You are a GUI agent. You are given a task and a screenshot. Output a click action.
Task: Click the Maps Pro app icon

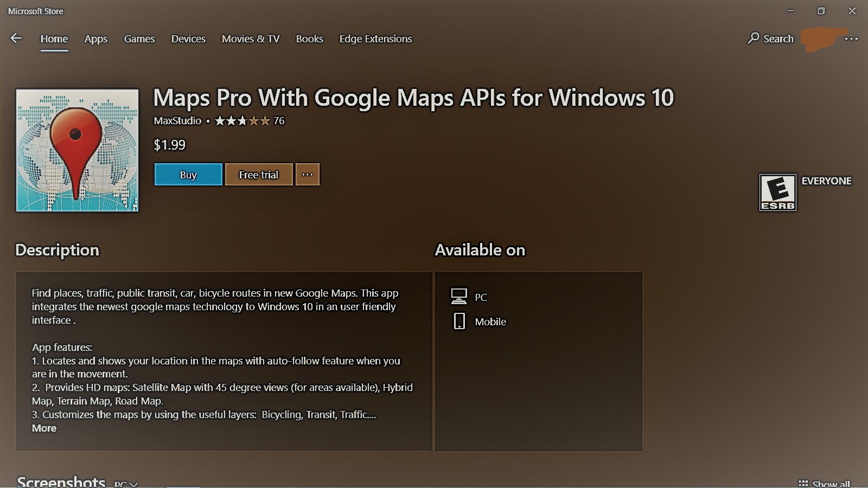pyautogui.click(x=77, y=150)
